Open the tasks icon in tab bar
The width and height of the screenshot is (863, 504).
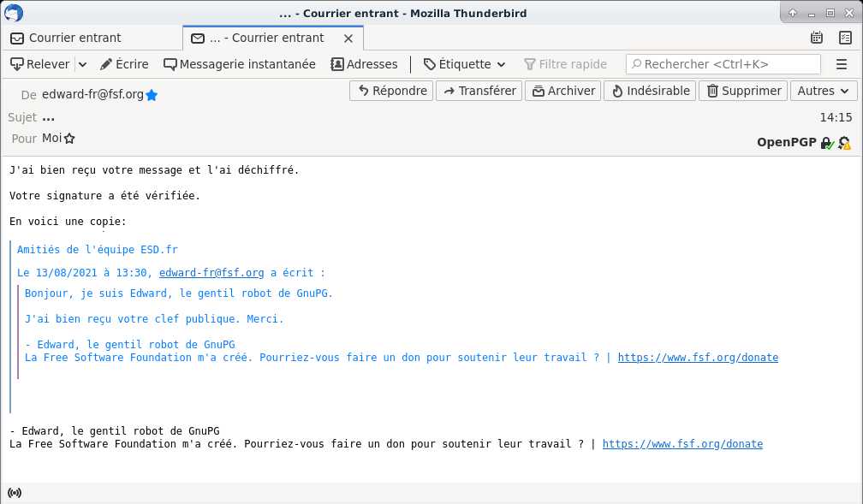click(845, 38)
